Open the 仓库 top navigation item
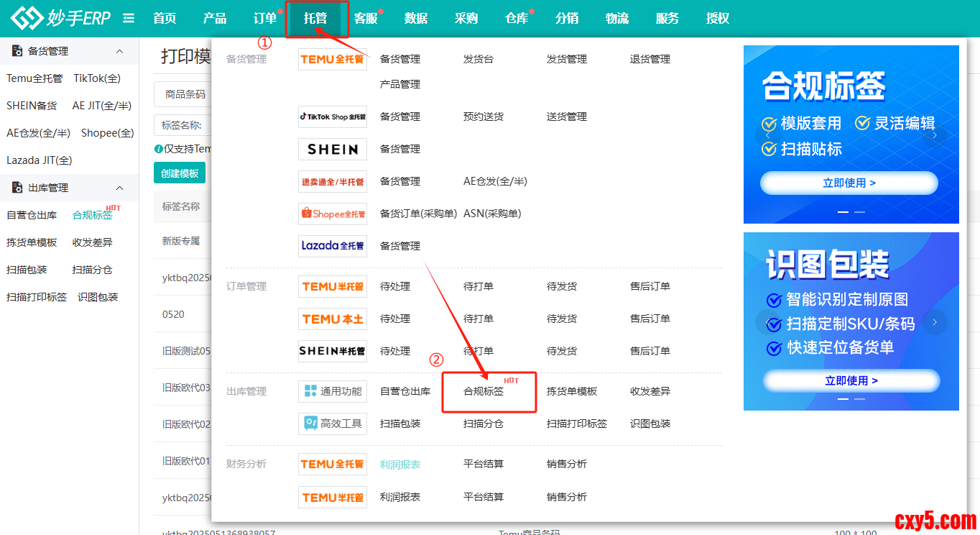Image resolution: width=980 pixels, height=535 pixels. (517, 19)
